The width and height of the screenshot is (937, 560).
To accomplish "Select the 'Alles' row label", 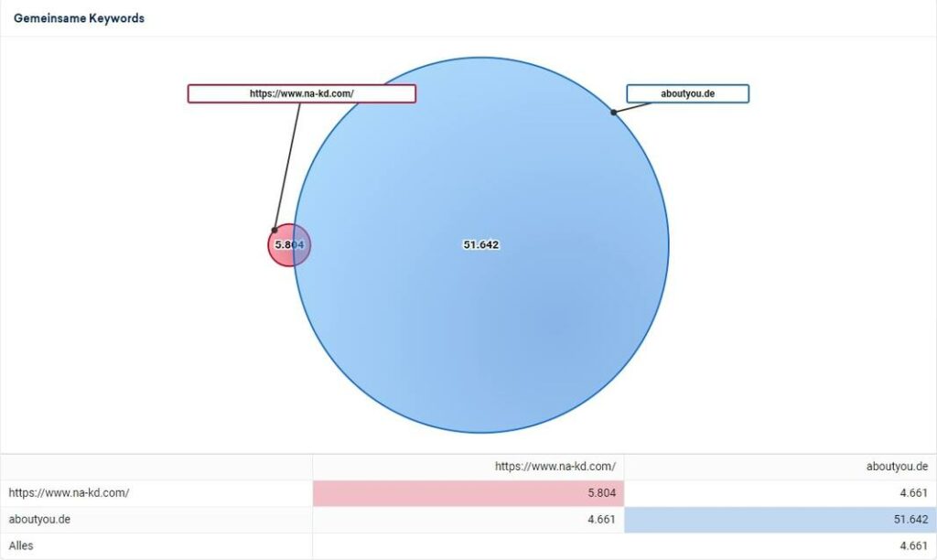I will [21, 546].
